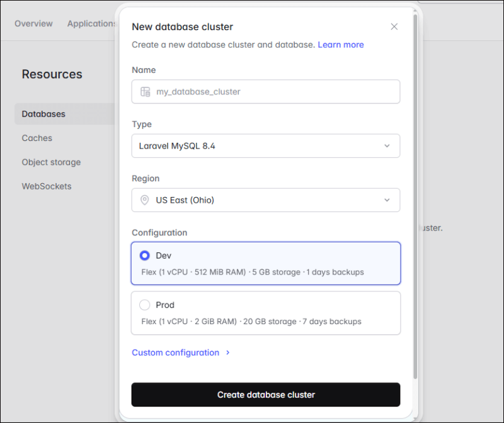Follow the Learn more link
The width and height of the screenshot is (504, 423).
(340, 45)
